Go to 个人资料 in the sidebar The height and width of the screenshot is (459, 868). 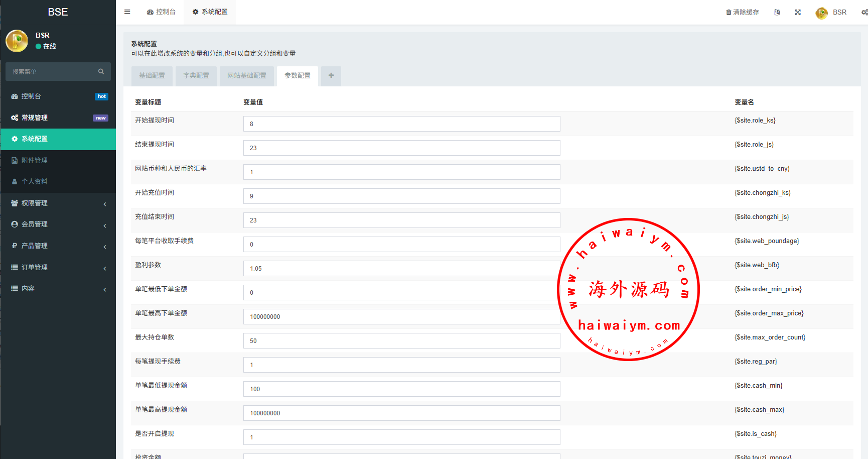(35, 182)
